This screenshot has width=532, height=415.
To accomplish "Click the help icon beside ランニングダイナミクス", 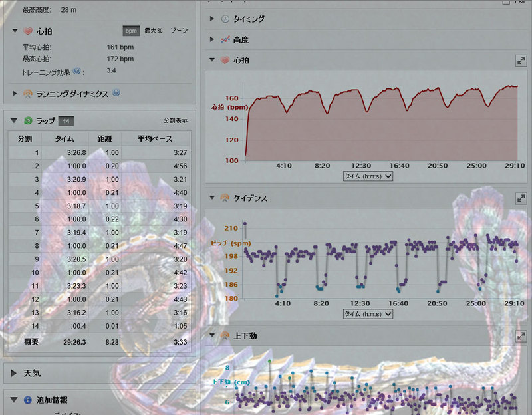I will [x=116, y=93].
